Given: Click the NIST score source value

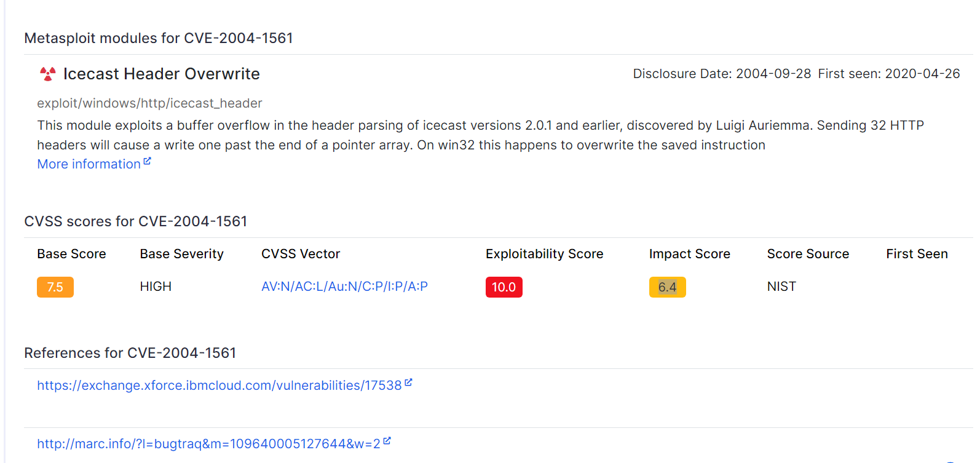Looking at the screenshot, I should (x=781, y=287).
